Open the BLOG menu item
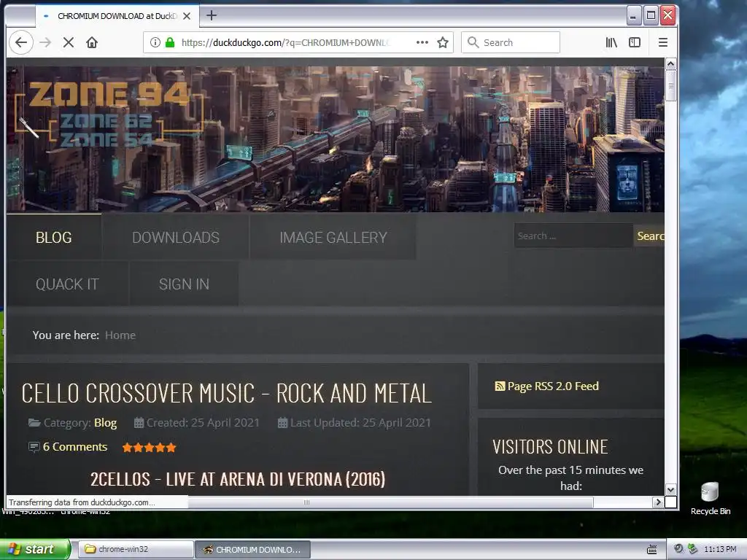The image size is (747, 560). pyautogui.click(x=54, y=237)
